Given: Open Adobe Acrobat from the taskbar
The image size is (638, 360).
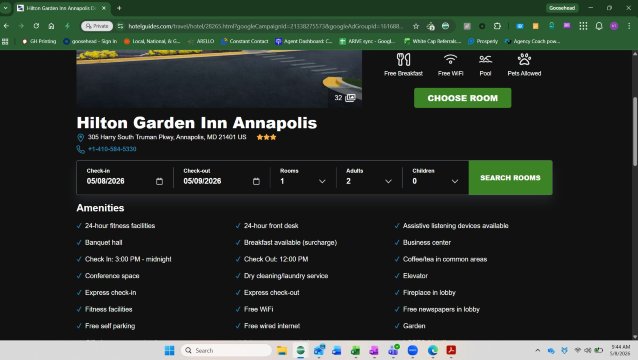Looking at the screenshot, I should point(451,350).
